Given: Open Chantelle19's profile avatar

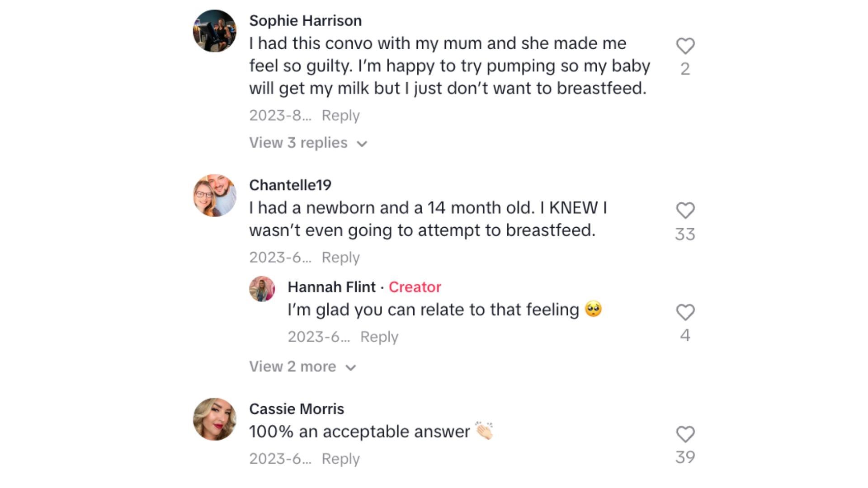Looking at the screenshot, I should [x=214, y=195].
